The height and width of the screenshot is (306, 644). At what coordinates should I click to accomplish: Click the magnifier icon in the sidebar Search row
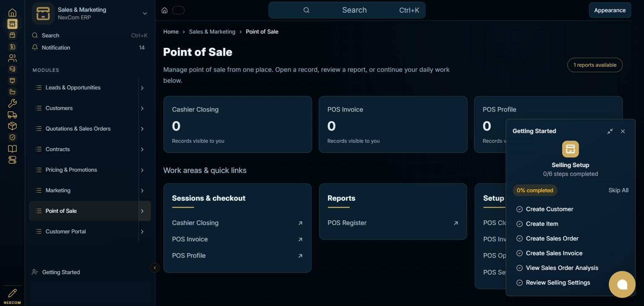point(35,36)
